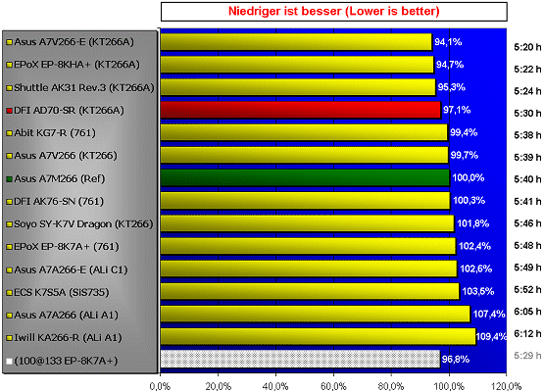This screenshot has height=392, width=544.
Task: Click the white legend swatch for 100@133 EP-8K7A+
Action: [10, 361]
